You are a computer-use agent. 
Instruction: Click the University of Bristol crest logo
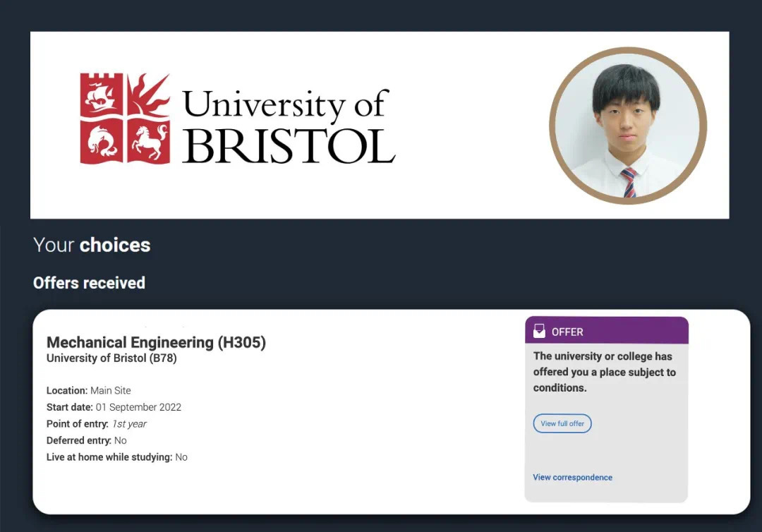tap(125, 119)
